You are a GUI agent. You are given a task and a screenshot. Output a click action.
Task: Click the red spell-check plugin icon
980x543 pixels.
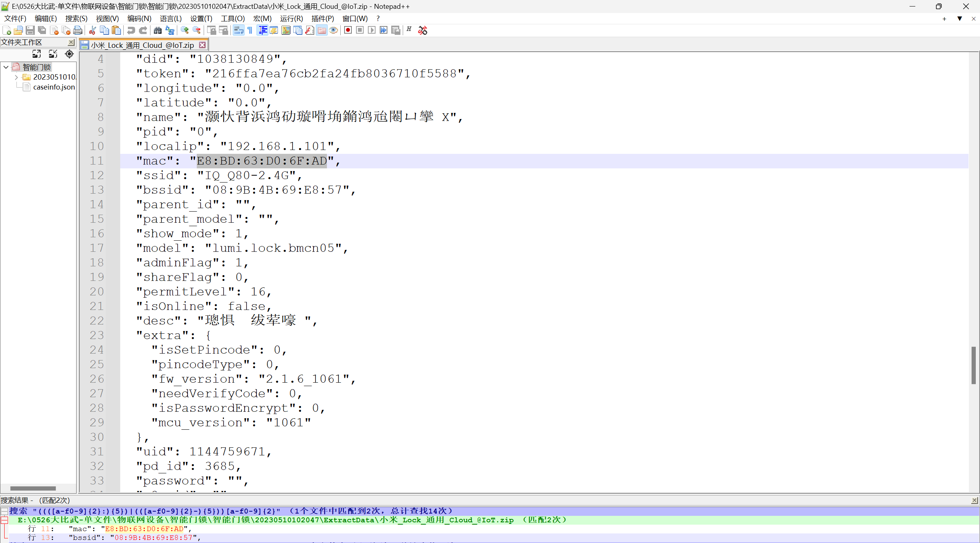point(423,30)
